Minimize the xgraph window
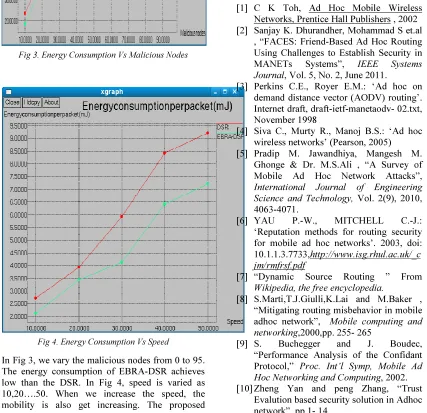This screenshot has height=413, width=427. [215, 92]
